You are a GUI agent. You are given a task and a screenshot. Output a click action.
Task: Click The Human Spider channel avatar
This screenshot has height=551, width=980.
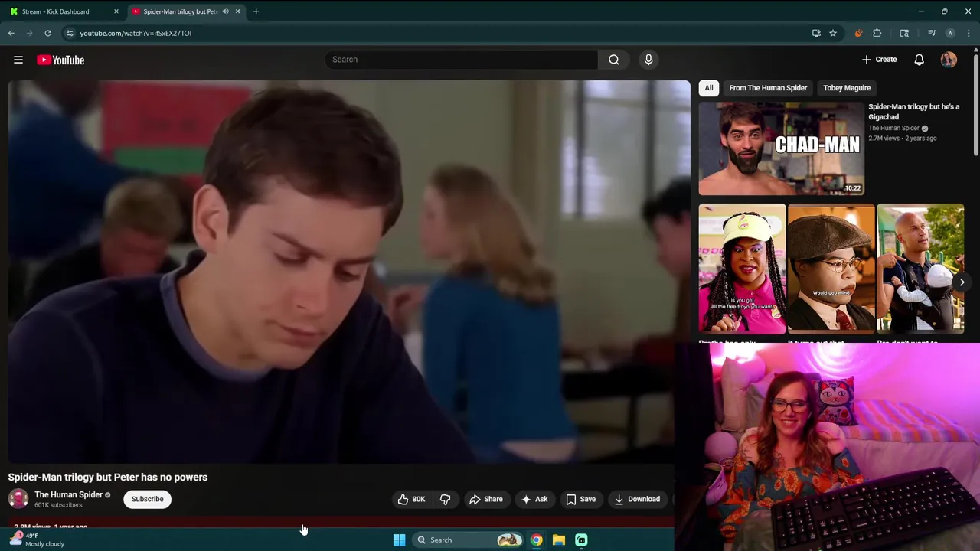click(x=18, y=499)
